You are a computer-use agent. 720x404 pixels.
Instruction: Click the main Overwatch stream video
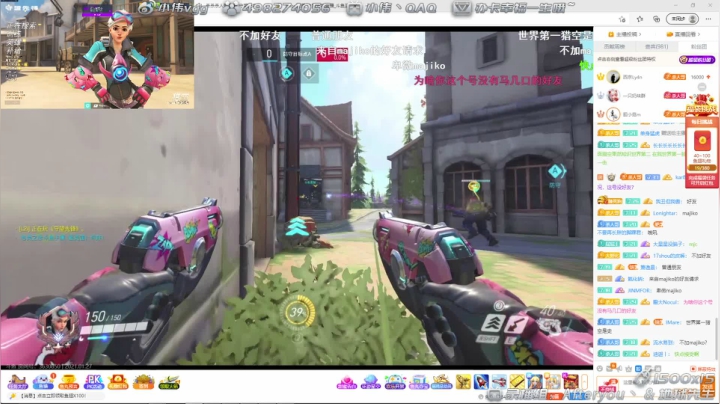[297, 197]
